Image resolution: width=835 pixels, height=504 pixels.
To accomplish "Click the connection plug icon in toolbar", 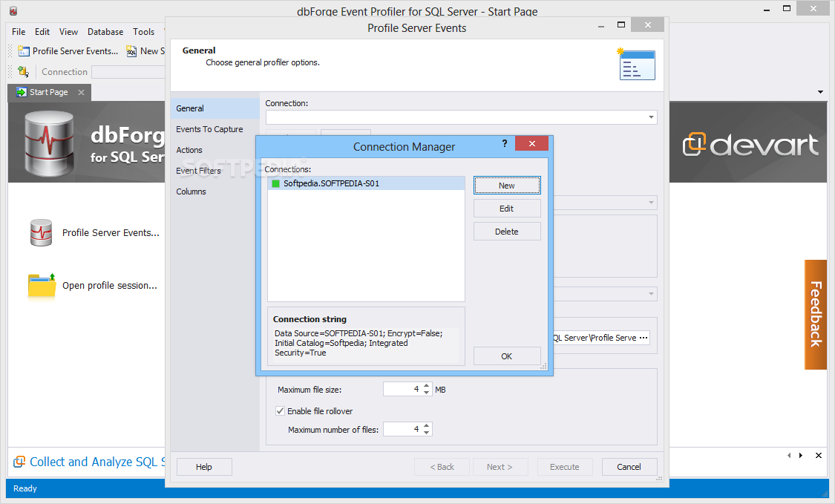I will 23,71.
